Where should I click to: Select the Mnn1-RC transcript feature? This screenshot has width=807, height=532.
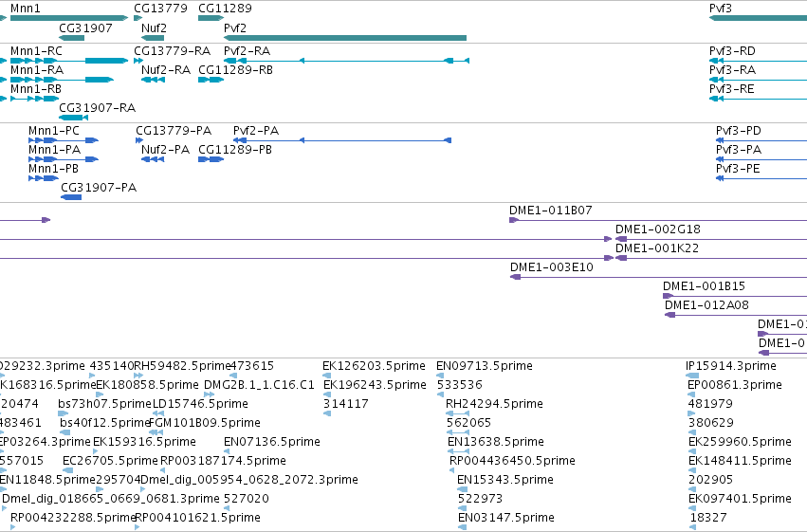pyautogui.click(x=69, y=61)
